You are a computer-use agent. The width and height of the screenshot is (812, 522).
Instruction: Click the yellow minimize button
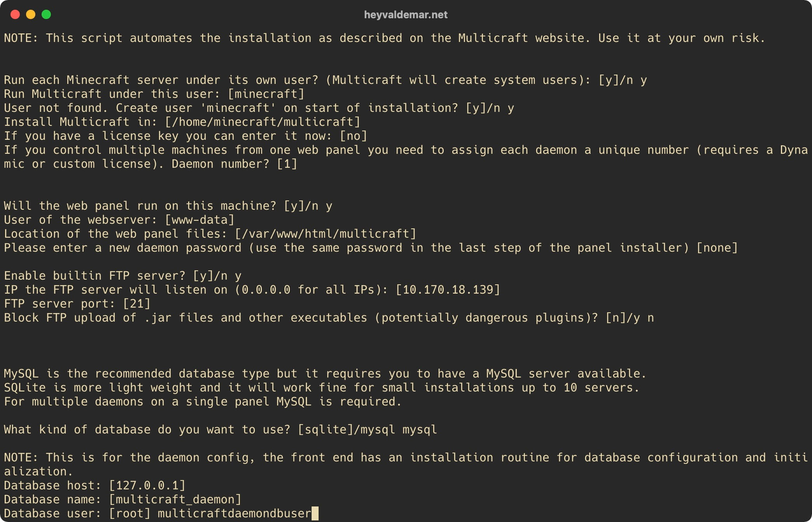coord(30,14)
